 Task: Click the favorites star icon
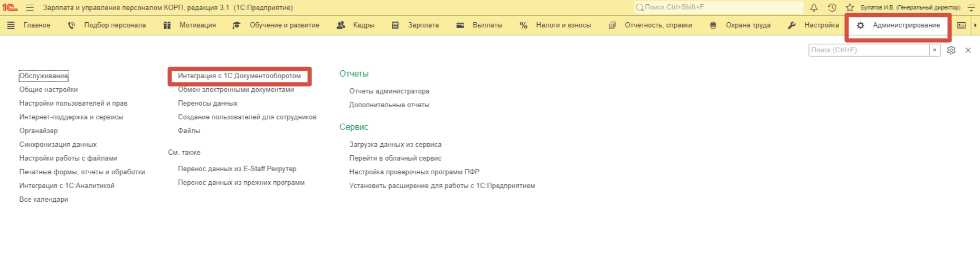pos(850,7)
